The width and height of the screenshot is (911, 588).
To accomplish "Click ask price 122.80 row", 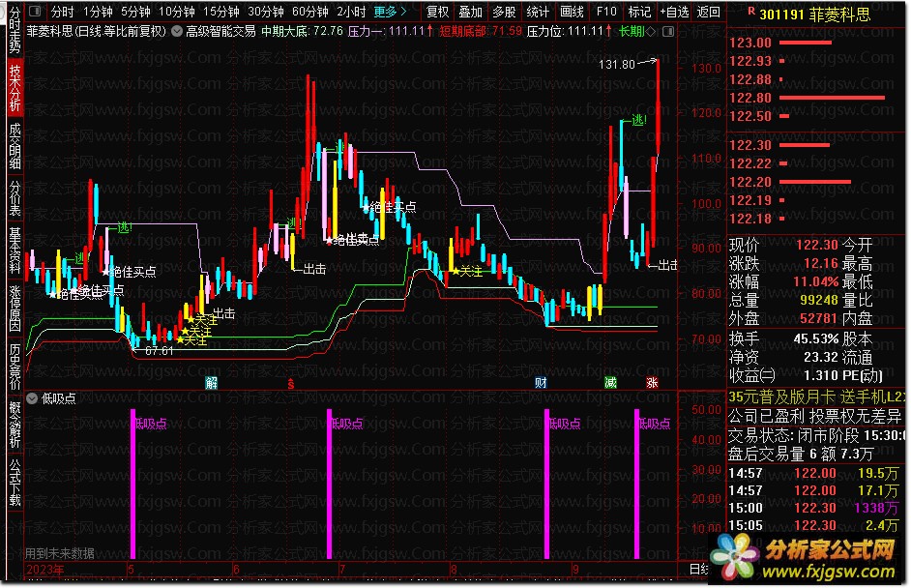I will coord(815,98).
